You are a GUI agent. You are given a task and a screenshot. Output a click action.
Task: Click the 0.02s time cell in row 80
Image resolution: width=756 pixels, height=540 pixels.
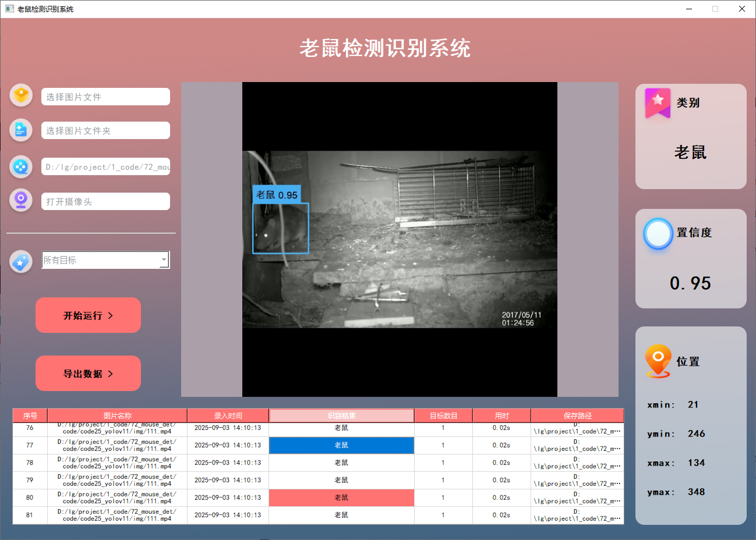pos(501,498)
